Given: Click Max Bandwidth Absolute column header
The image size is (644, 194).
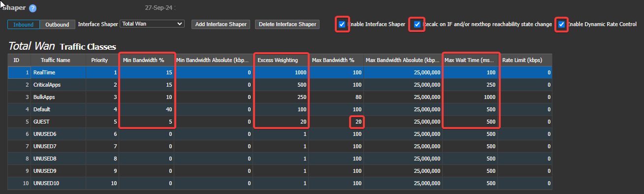Looking at the screenshot, I should pyautogui.click(x=403, y=60).
